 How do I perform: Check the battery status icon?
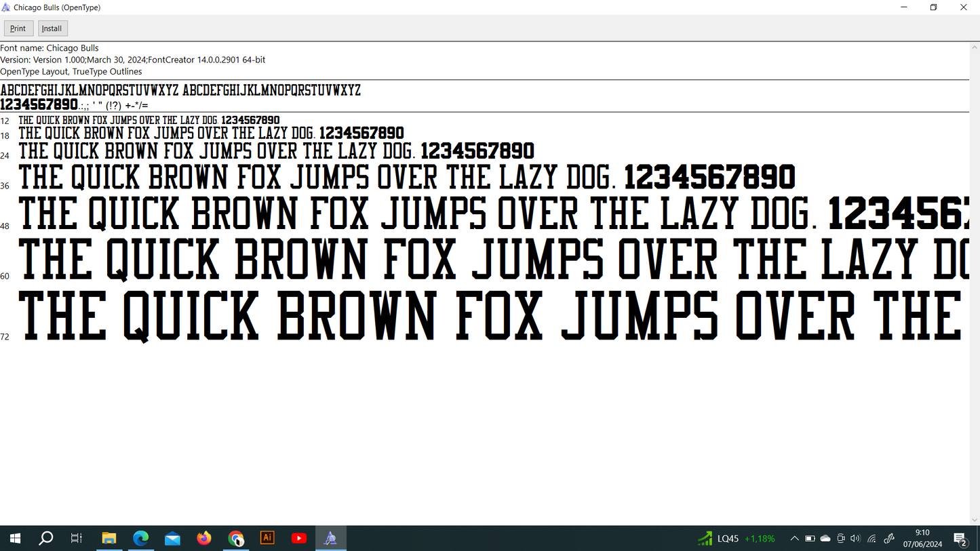[810, 539]
